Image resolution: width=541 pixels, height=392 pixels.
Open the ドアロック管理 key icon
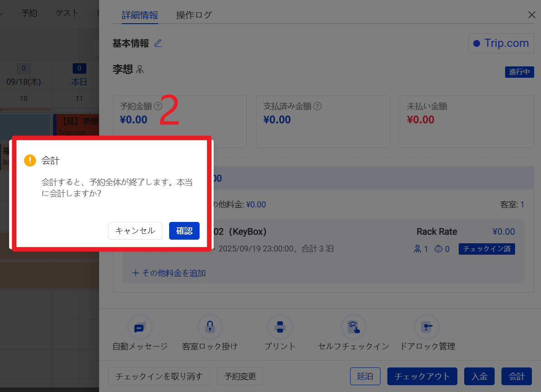tap(427, 327)
